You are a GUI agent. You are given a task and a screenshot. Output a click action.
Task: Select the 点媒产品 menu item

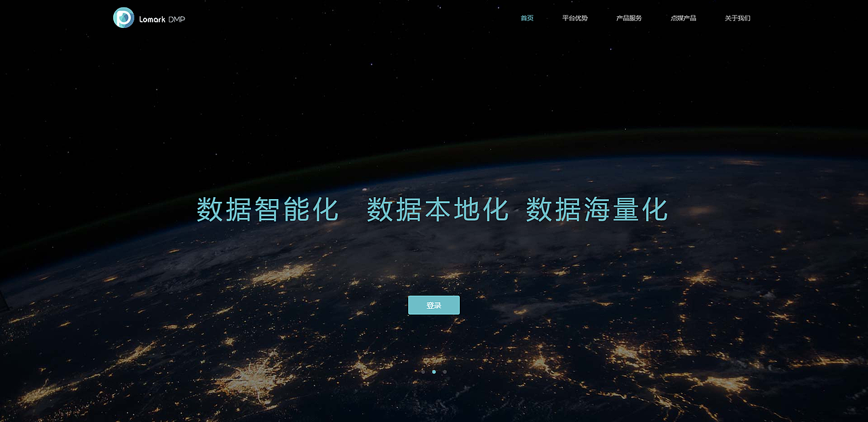click(x=684, y=18)
